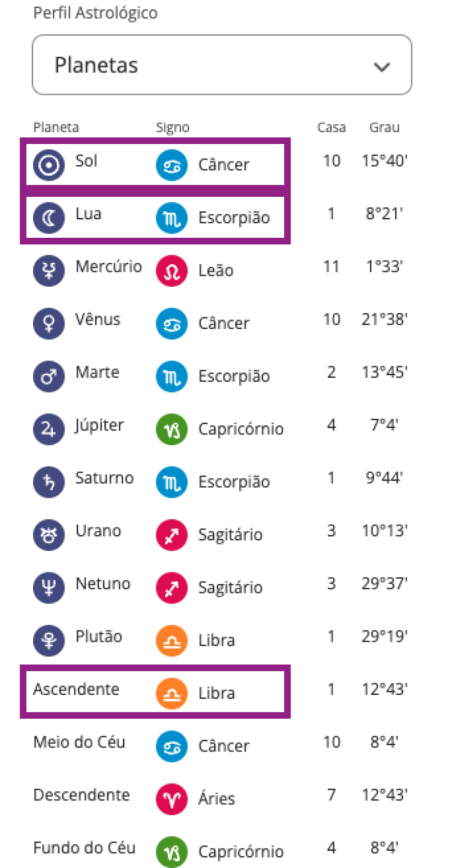Click the Lua crescent moon icon
This screenshot has height=868, width=452.
pos(49,218)
